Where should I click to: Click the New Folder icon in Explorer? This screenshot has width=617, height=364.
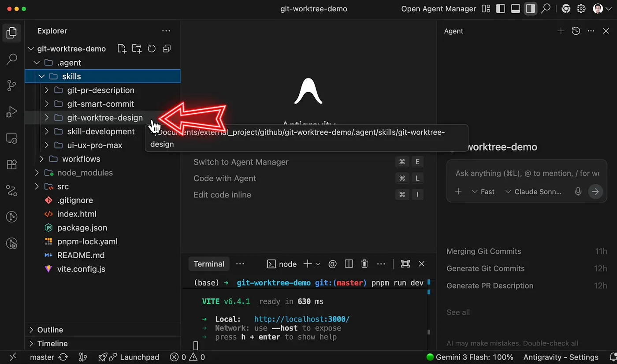[137, 49]
